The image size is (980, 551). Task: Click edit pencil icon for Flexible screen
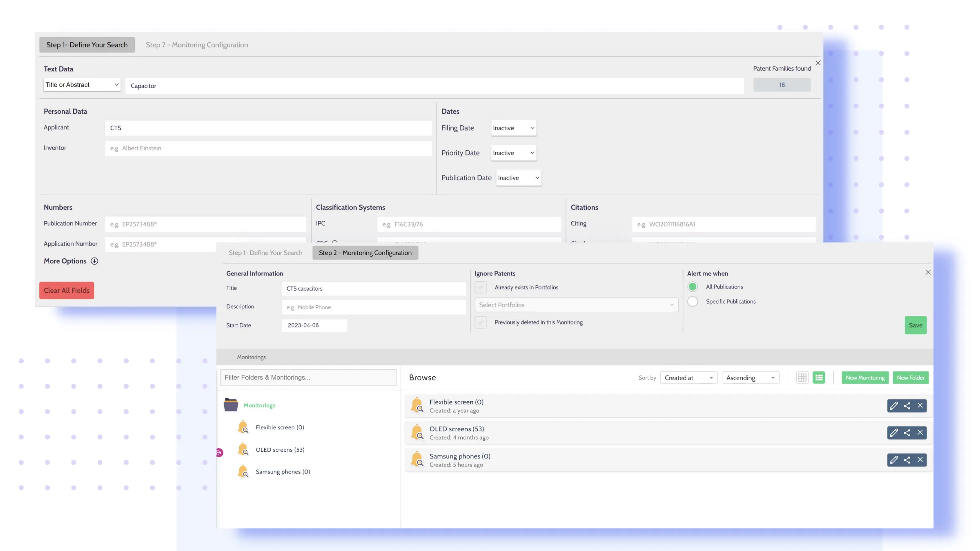(893, 405)
